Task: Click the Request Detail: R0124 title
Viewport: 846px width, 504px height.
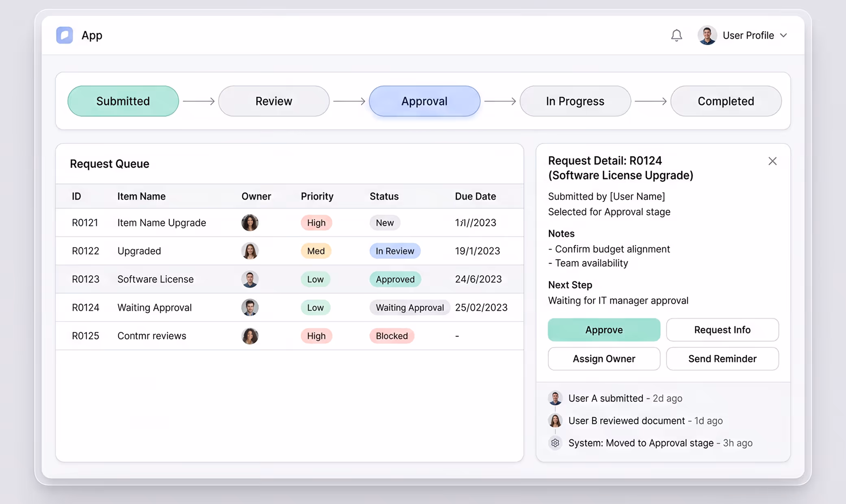Action: [x=621, y=168]
